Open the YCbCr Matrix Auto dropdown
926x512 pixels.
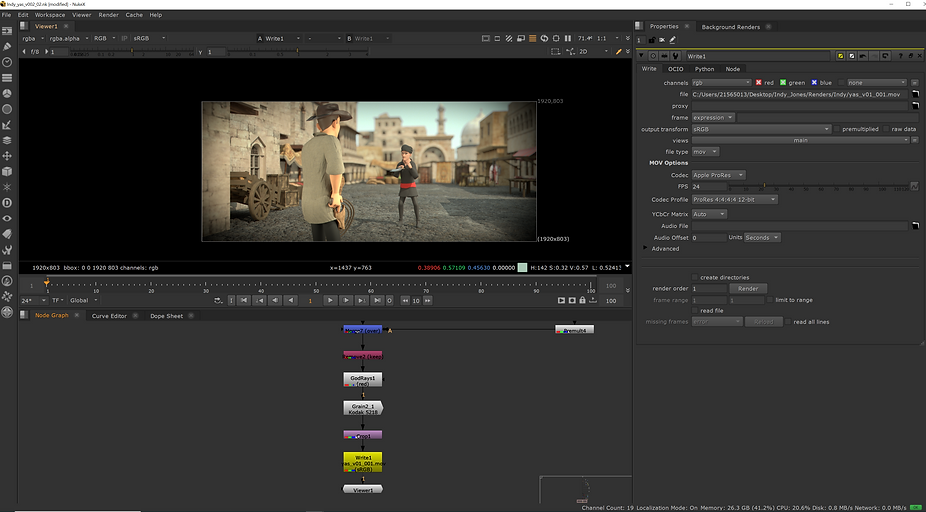coord(709,214)
